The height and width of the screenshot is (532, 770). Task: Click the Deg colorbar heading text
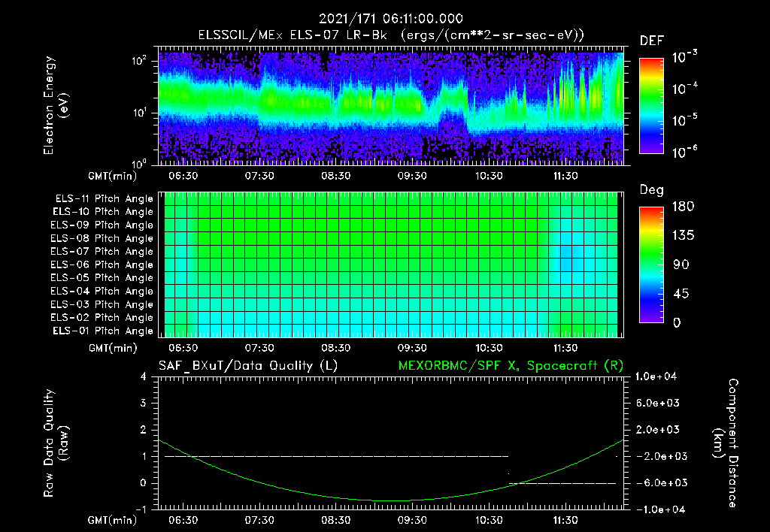tap(652, 190)
